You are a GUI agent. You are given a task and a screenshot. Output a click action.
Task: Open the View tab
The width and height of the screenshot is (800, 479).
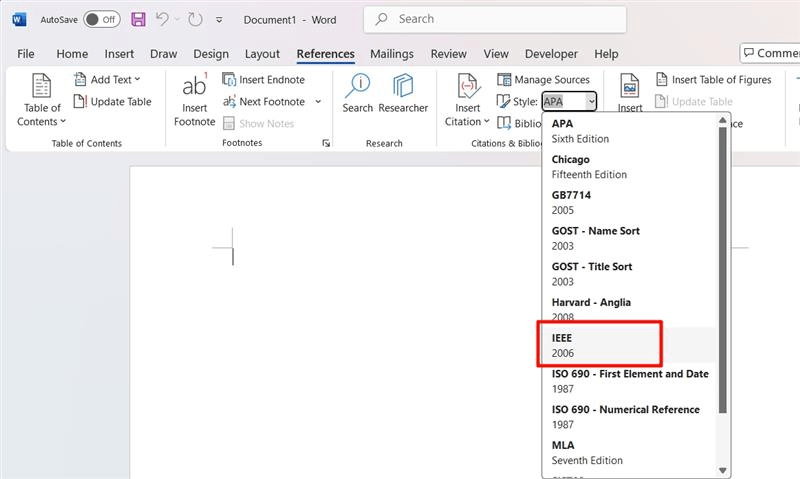coord(496,54)
